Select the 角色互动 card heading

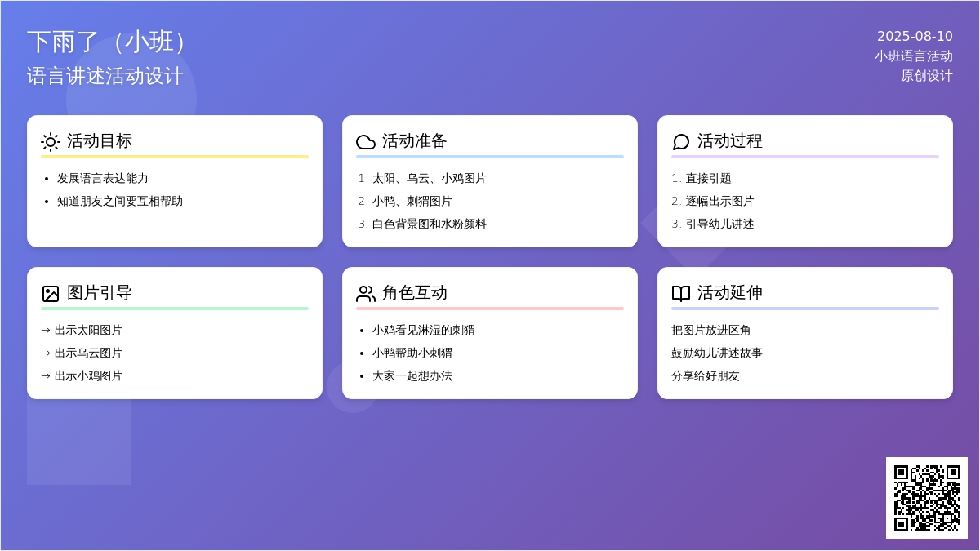point(415,293)
